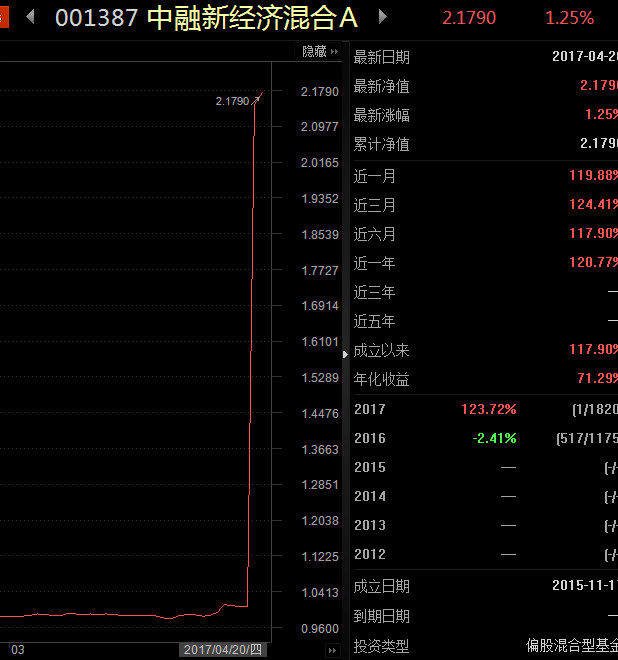The width and height of the screenshot is (618, 660).
Task: Click the 2016 yearly return -2.41%
Action: (494, 438)
